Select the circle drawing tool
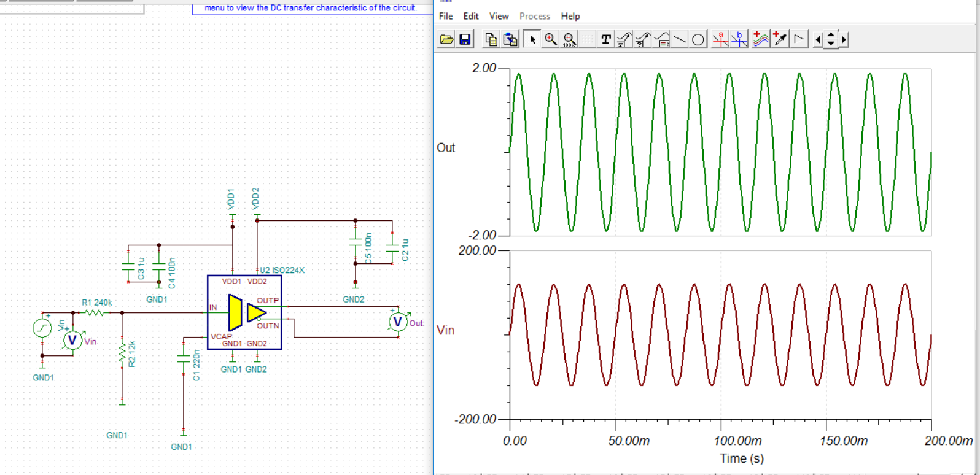 pyautogui.click(x=698, y=39)
